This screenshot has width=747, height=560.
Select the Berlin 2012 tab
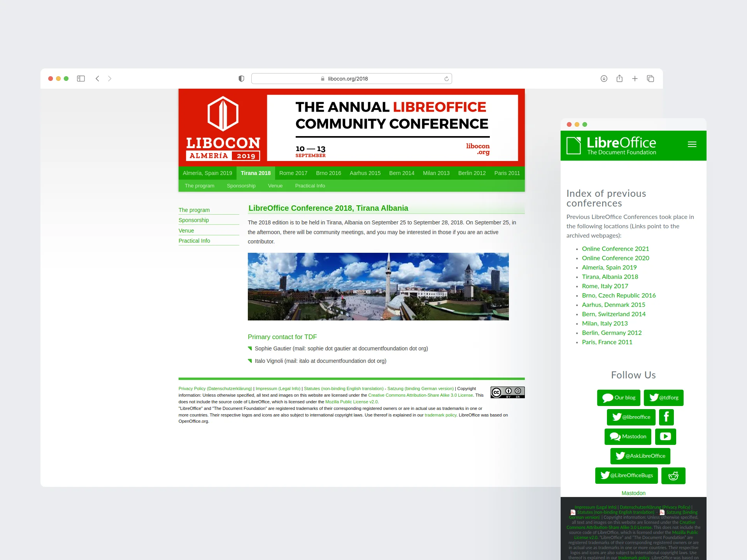(x=472, y=173)
